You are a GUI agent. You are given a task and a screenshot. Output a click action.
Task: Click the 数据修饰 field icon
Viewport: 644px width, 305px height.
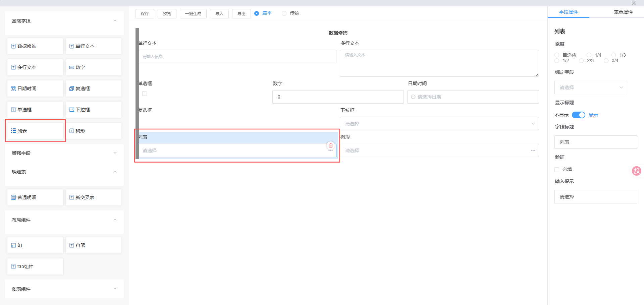pyautogui.click(x=13, y=46)
